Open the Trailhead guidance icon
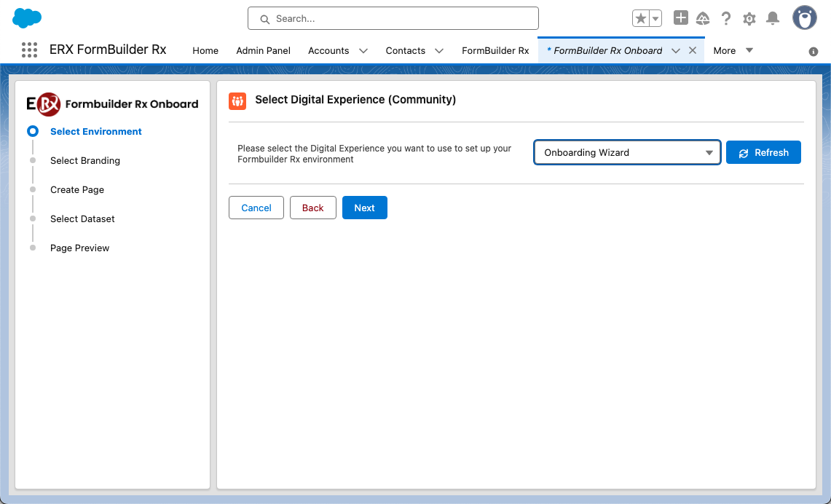This screenshot has width=831, height=504. 703,19
